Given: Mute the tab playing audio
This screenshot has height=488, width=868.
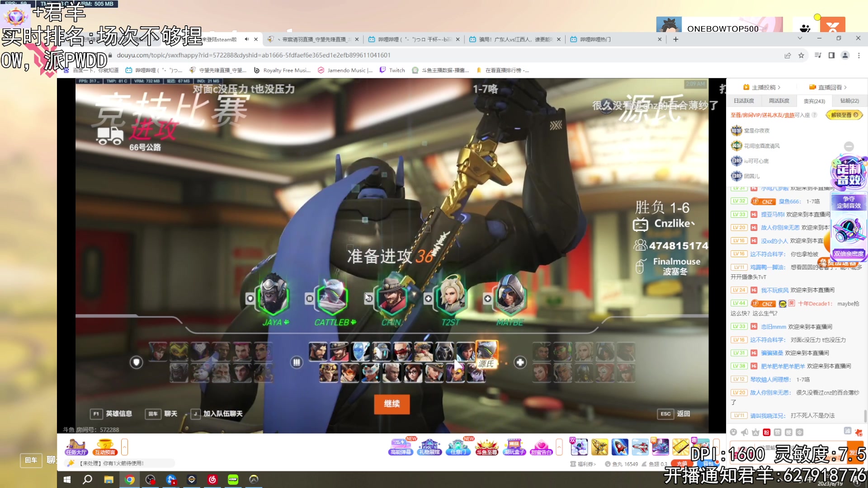Looking at the screenshot, I should 247,39.
